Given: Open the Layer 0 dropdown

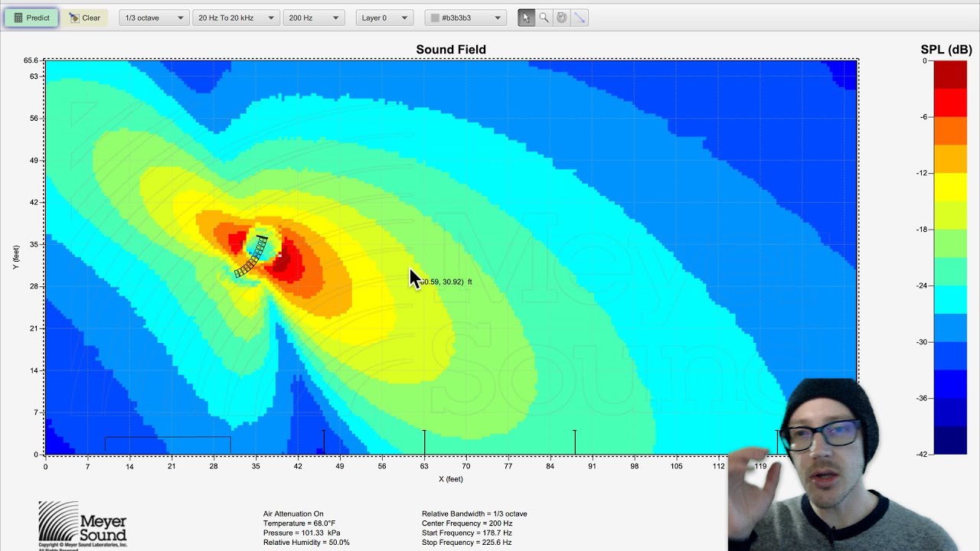Looking at the screenshot, I should 384,18.
